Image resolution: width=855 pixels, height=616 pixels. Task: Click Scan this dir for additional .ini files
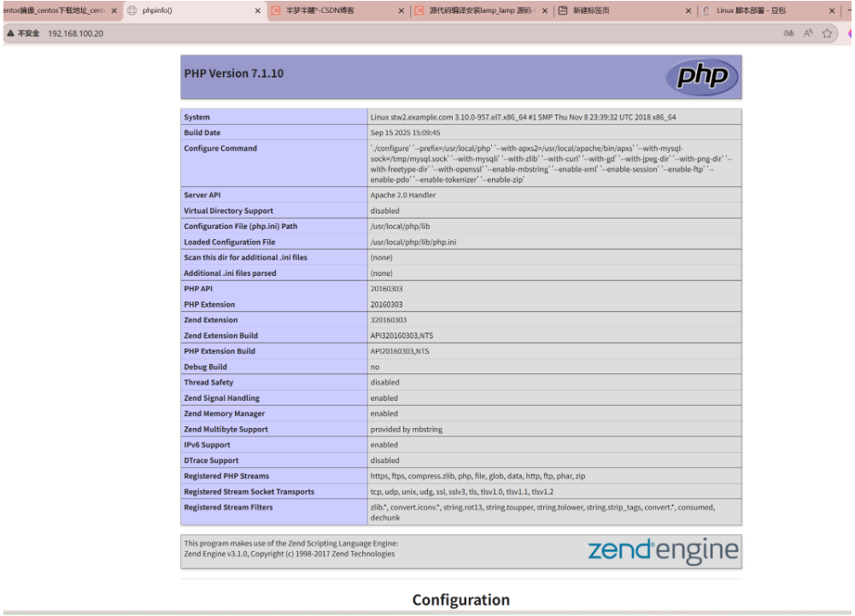(x=245, y=257)
